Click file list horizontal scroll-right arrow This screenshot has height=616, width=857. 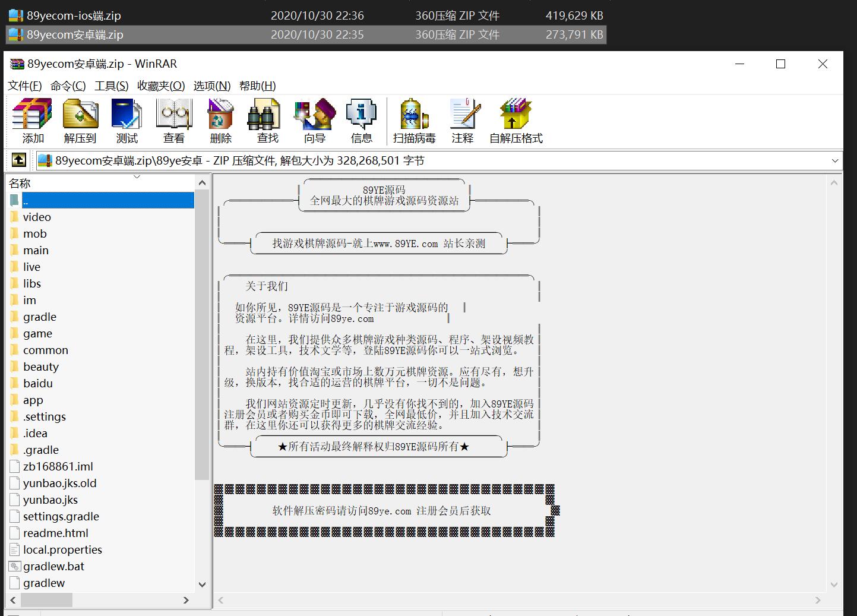click(x=186, y=600)
